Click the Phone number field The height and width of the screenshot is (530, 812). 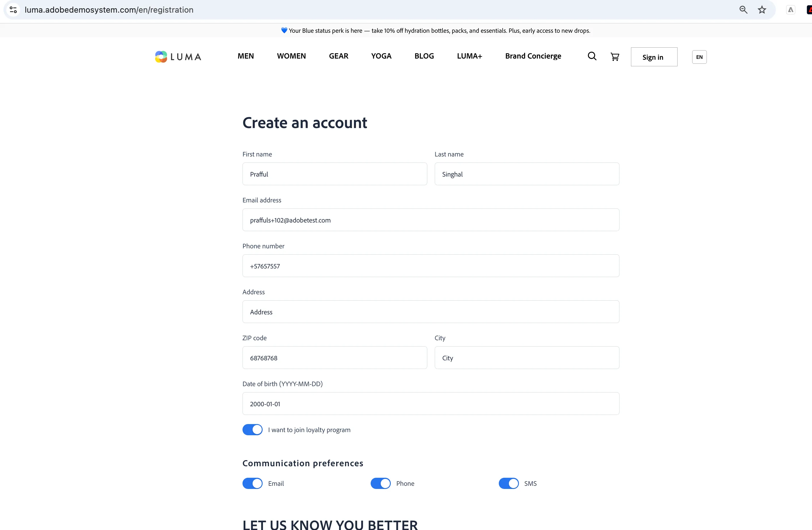coord(430,266)
